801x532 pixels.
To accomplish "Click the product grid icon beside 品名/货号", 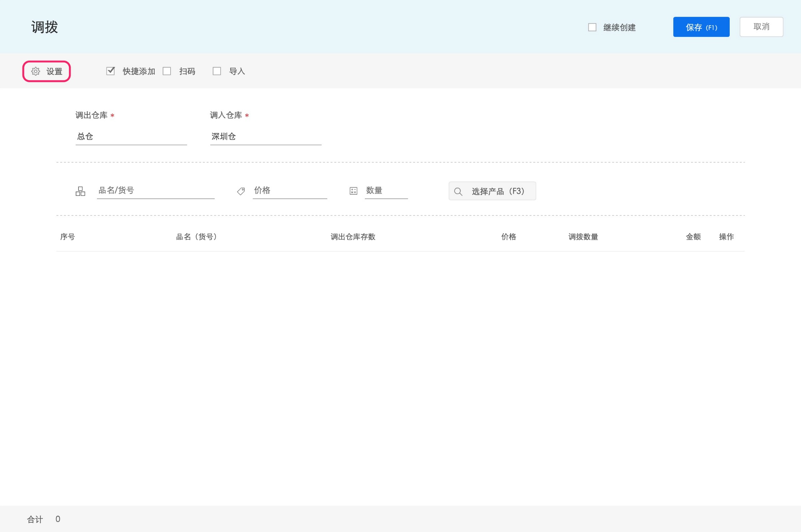I will [x=81, y=191].
